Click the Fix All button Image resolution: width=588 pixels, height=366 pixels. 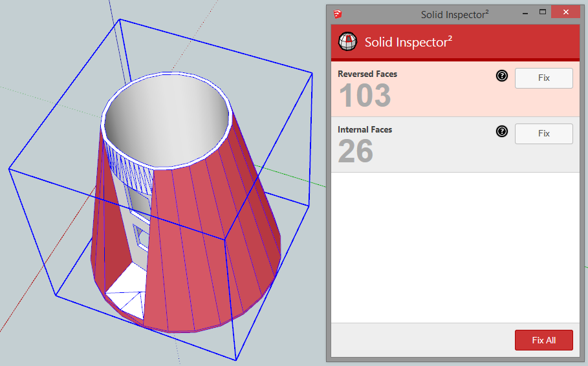tap(543, 340)
